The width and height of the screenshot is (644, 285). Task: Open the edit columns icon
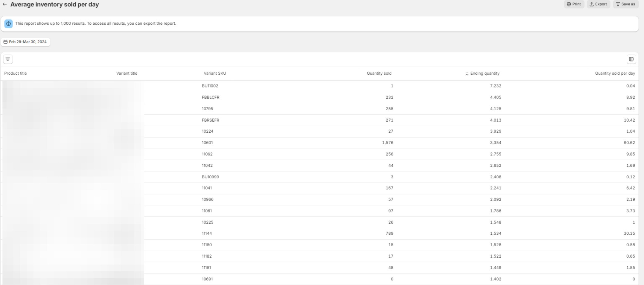point(631,59)
